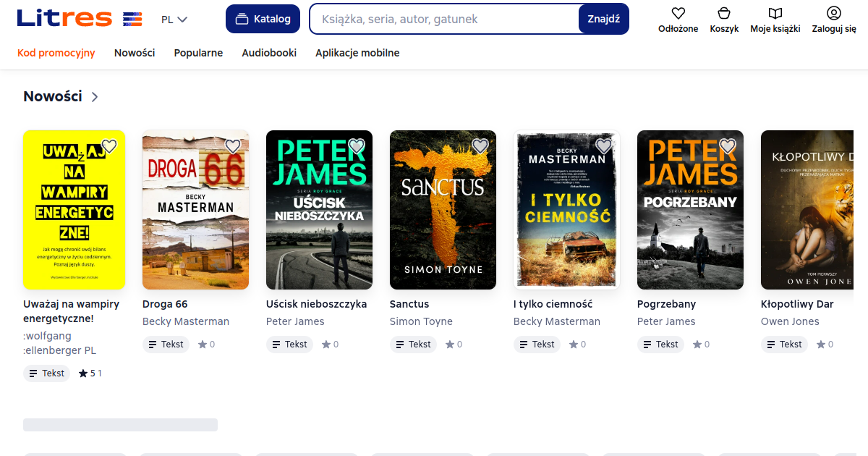Go to the Nowości navigation tab
Image resolution: width=868 pixels, height=456 pixels.
pos(135,53)
